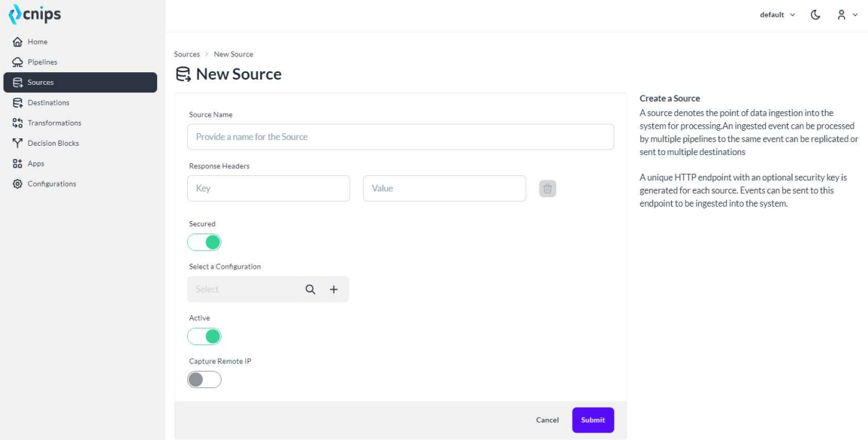Click the Source Name label
The image size is (868, 440).
[x=211, y=115]
